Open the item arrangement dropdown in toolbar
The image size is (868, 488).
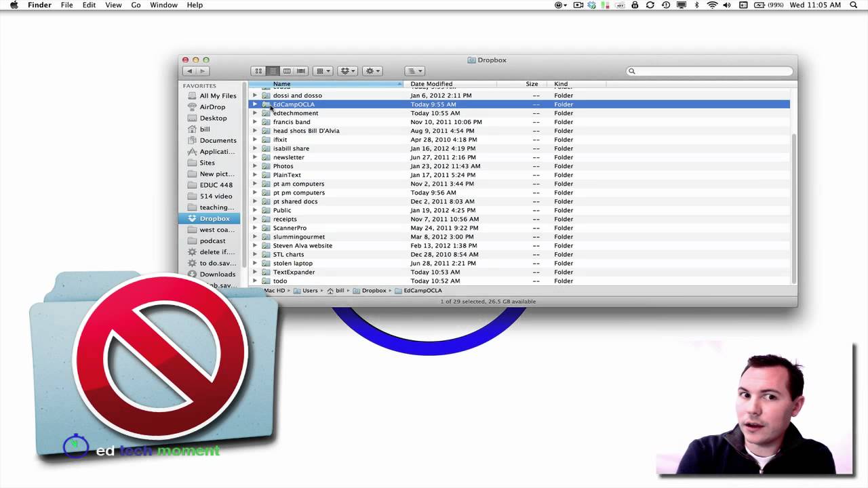(x=322, y=71)
